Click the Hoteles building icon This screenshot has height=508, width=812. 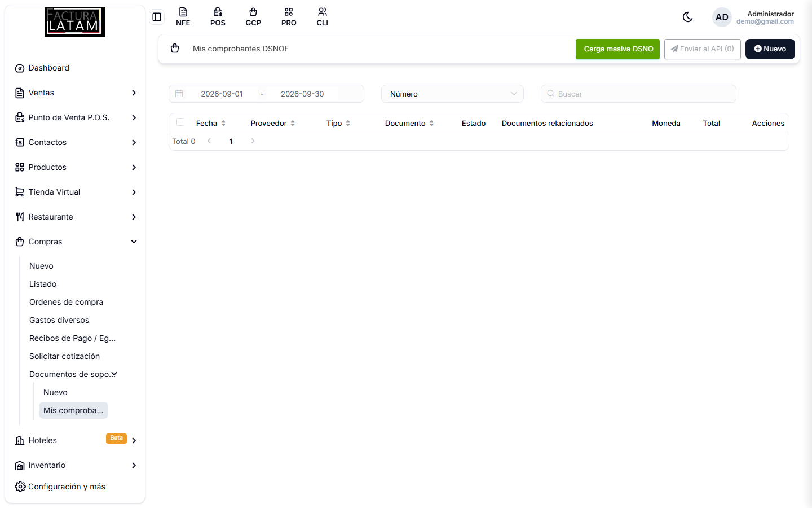tap(20, 440)
